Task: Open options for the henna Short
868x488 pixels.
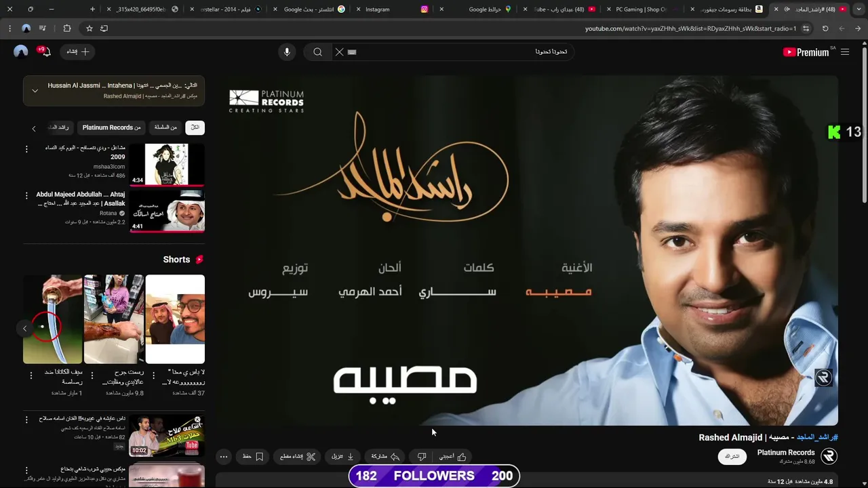Action: [93, 375]
